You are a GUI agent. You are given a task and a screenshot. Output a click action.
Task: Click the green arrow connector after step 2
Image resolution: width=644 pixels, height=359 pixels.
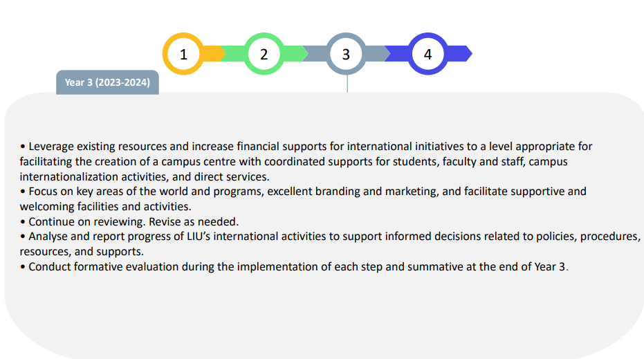click(296, 54)
